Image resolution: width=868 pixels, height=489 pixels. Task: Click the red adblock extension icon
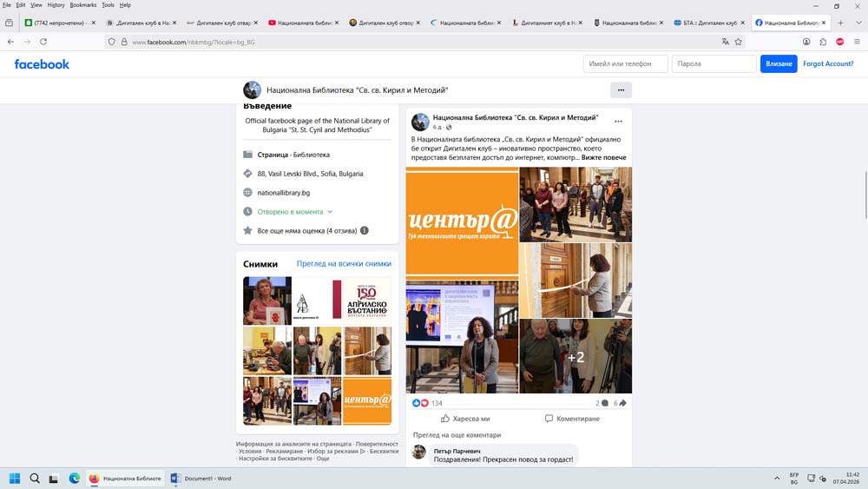coord(839,42)
